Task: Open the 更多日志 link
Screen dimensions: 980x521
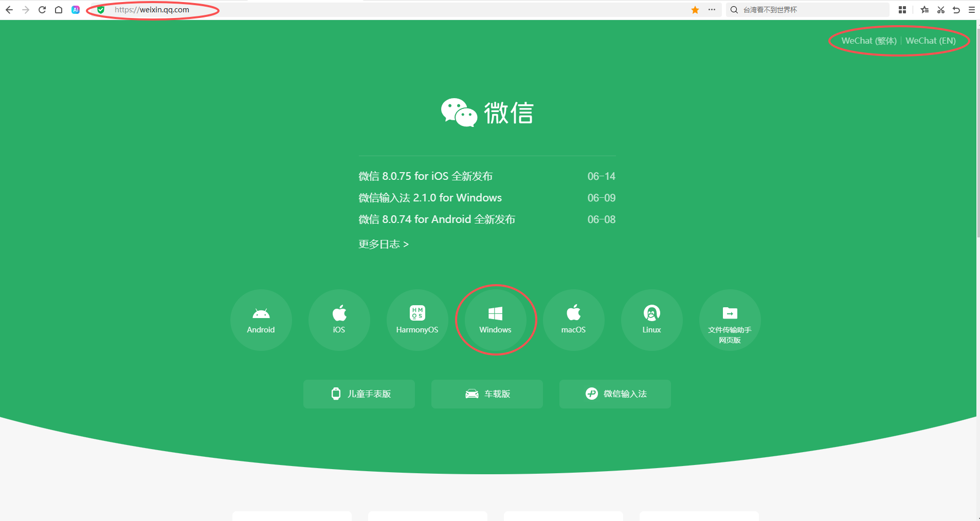Action: coord(384,244)
